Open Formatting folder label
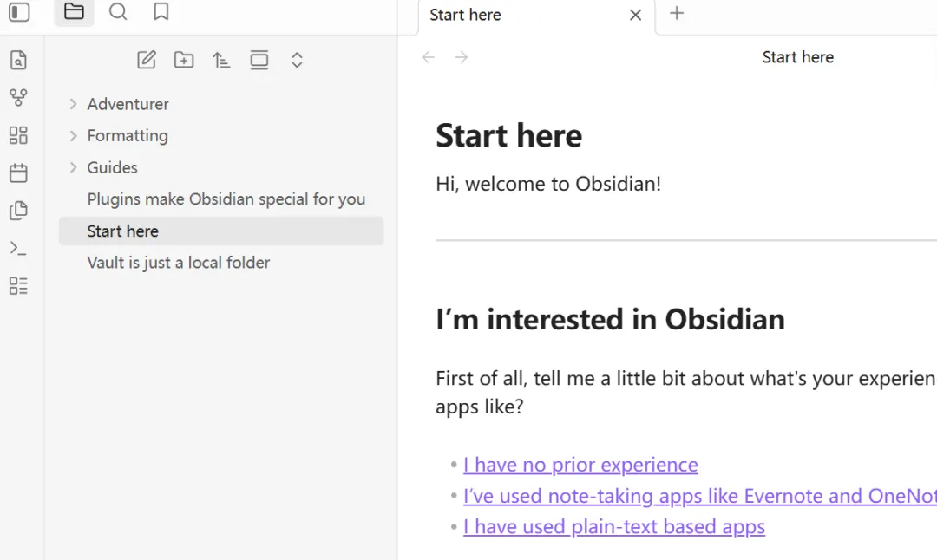 point(128,135)
